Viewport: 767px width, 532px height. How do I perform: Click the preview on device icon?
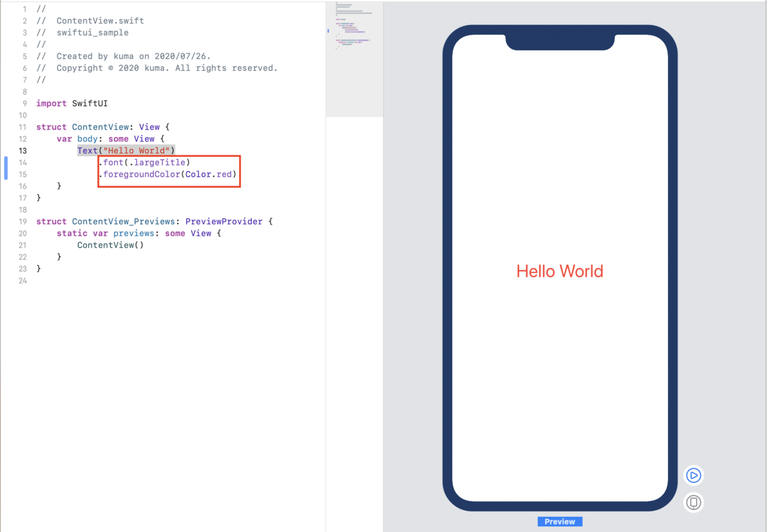click(693, 503)
